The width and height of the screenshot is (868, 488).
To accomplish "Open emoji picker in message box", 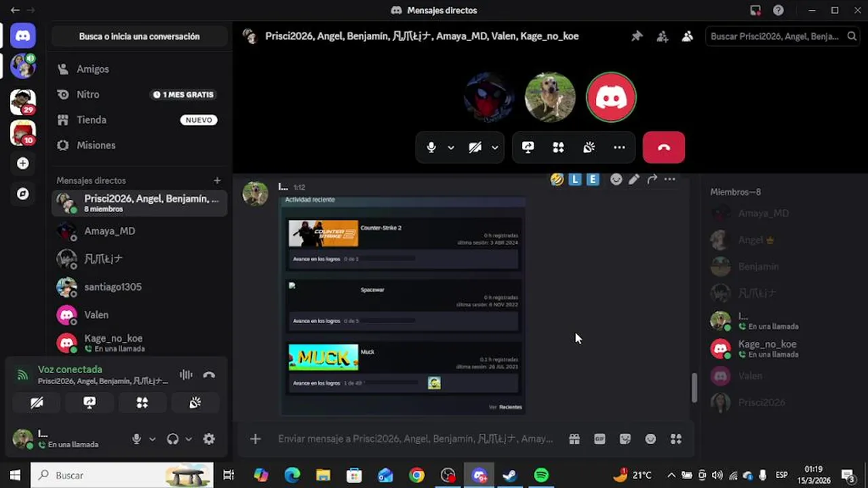I will point(650,439).
